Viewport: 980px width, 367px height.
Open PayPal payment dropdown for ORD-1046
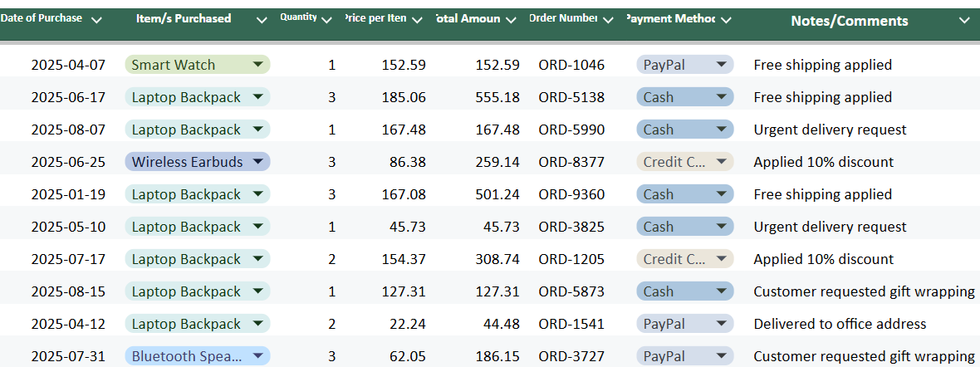721,65
